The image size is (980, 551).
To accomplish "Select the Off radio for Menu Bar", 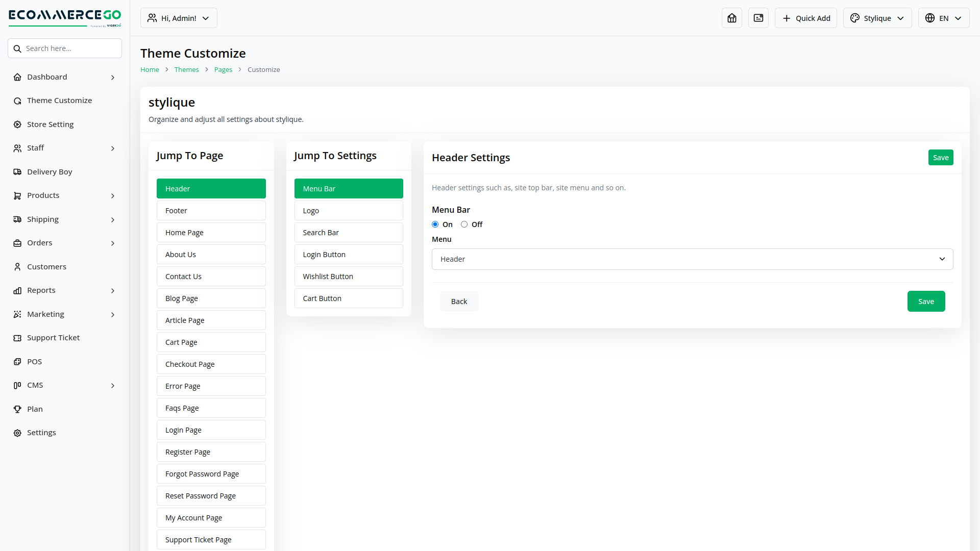I will click(464, 224).
